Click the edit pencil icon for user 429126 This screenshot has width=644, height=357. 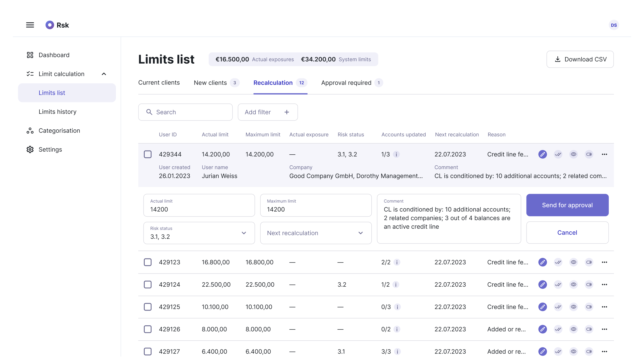[x=542, y=329]
